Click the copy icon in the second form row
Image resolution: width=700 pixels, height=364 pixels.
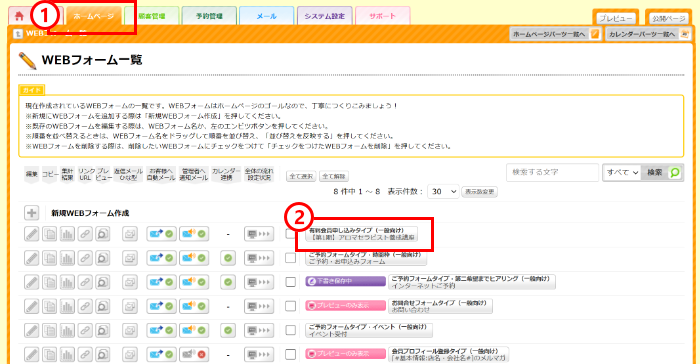coord(50,258)
